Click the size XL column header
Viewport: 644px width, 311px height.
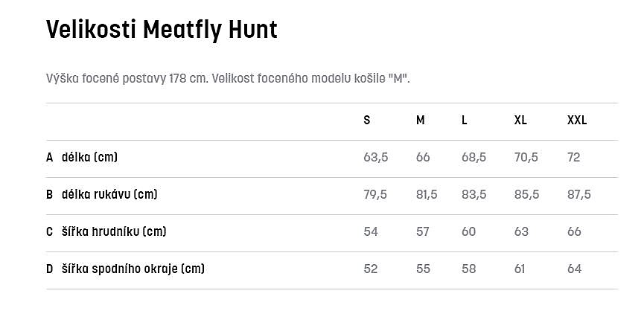click(521, 121)
